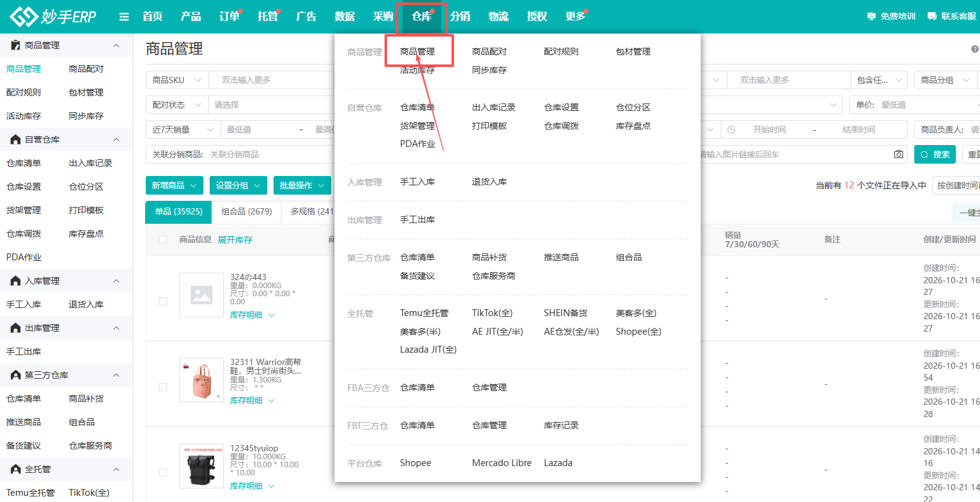The width and height of the screenshot is (980, 502).
Task: Click the 商品管理 clipboard icon in the sidebar
Action: [16, 45]
